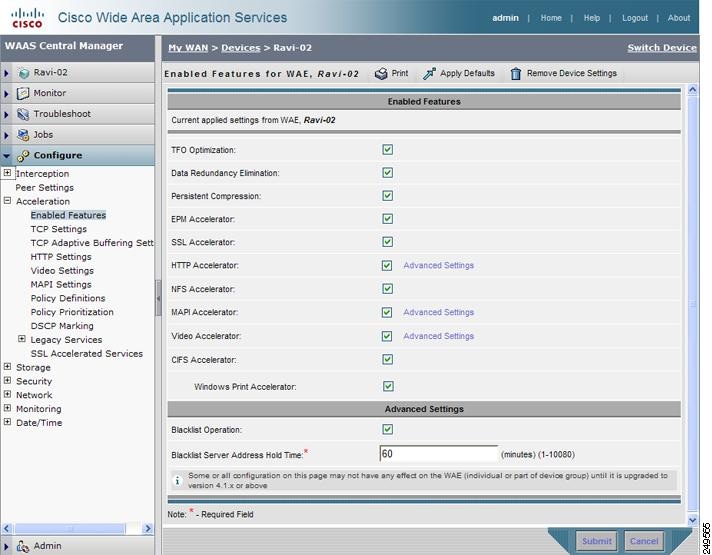This screenshot has width=712, height=555.
Task: Open Video Settings item
Action: click(62, 271)
